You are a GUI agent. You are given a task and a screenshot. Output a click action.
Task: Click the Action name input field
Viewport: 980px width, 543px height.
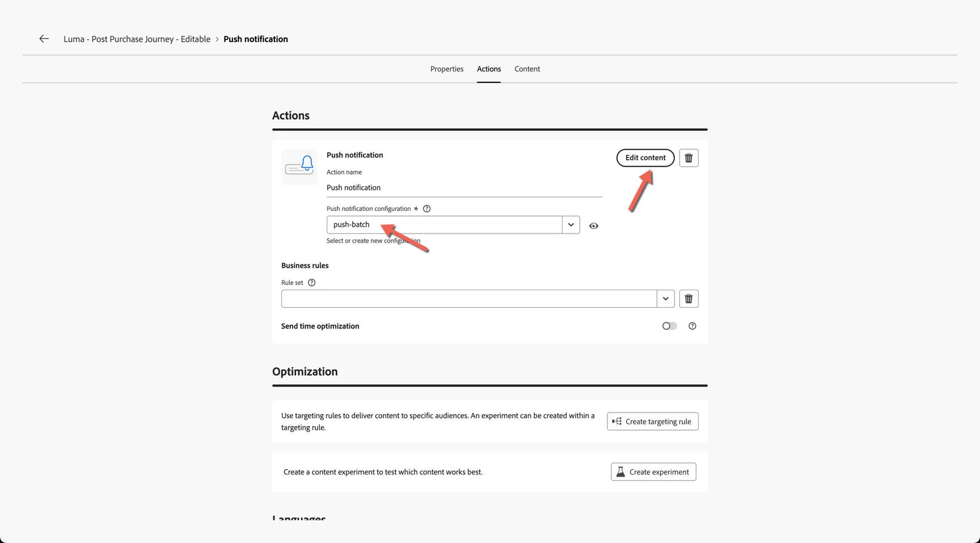464,188
